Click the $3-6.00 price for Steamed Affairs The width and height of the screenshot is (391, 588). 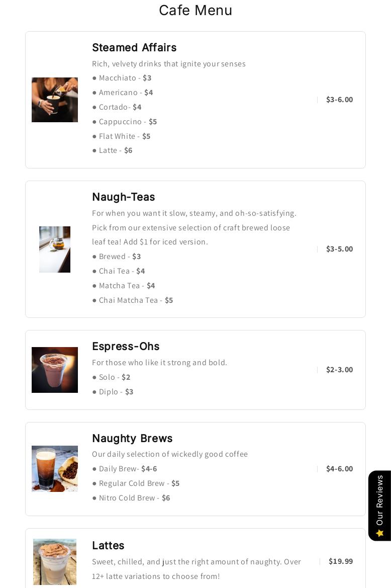[x=339, y=100]
